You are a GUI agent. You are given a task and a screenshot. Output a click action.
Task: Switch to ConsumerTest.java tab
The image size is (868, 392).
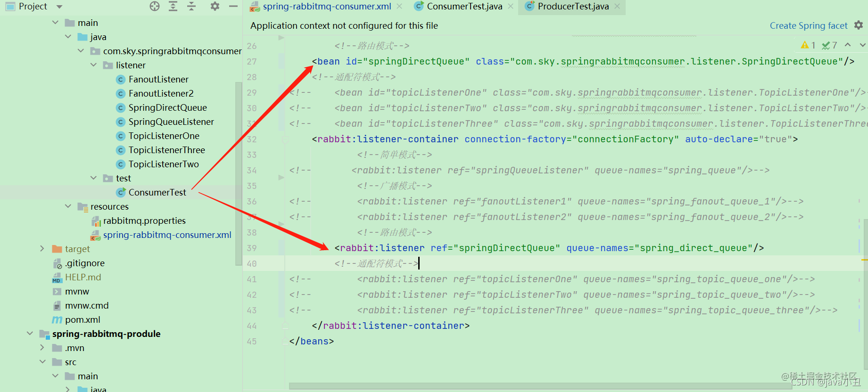[x=464, y=6]
